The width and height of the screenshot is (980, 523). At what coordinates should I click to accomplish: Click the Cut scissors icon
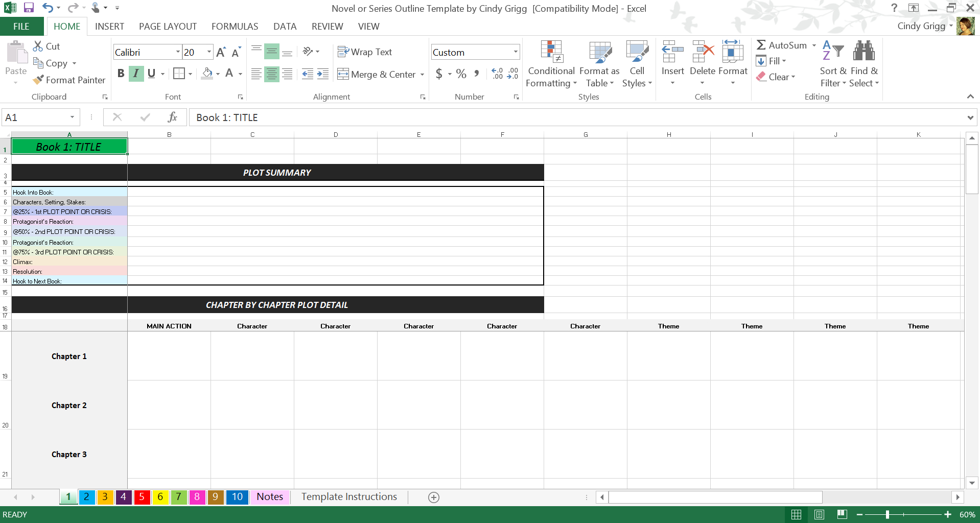coord(38,46)
